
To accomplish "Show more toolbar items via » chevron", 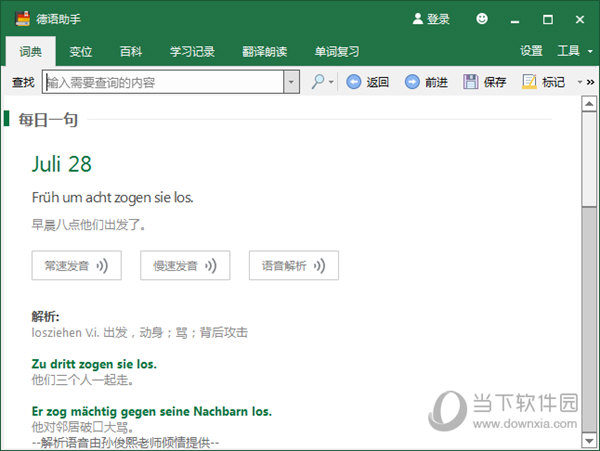I will click(590, 82).
